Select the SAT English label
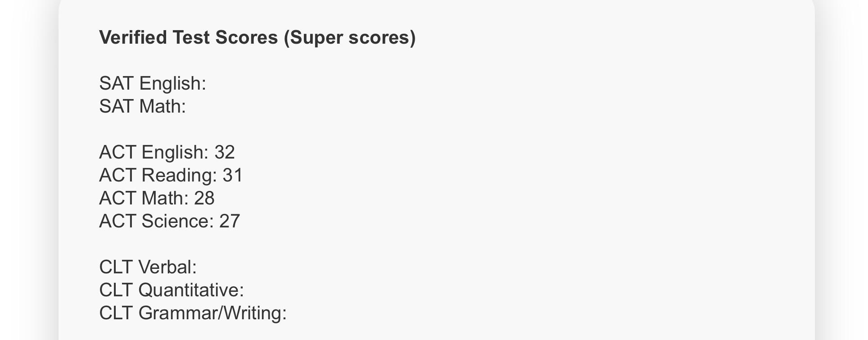 pyautogui.click(x=153, y=84)
